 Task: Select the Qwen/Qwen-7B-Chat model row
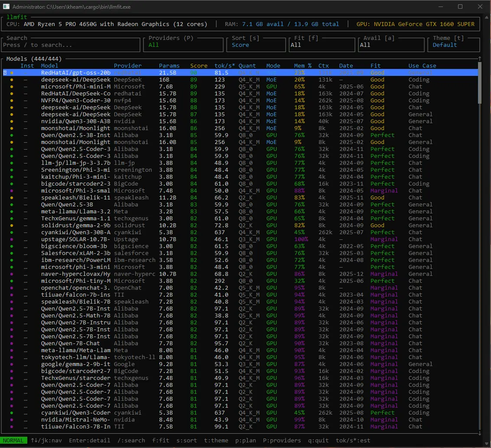pos(240,343)
